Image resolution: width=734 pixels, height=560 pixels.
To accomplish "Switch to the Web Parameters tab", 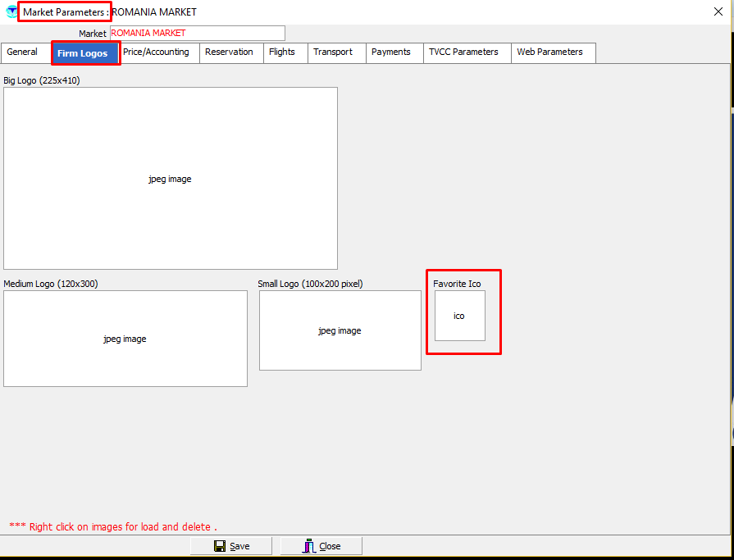I will pos(549,52).
